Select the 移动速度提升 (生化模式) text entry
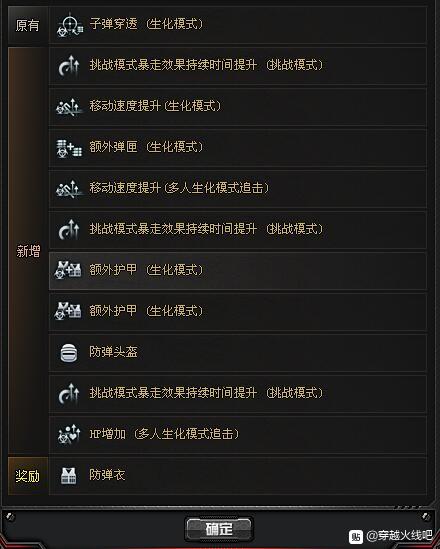 click(155, 106)
